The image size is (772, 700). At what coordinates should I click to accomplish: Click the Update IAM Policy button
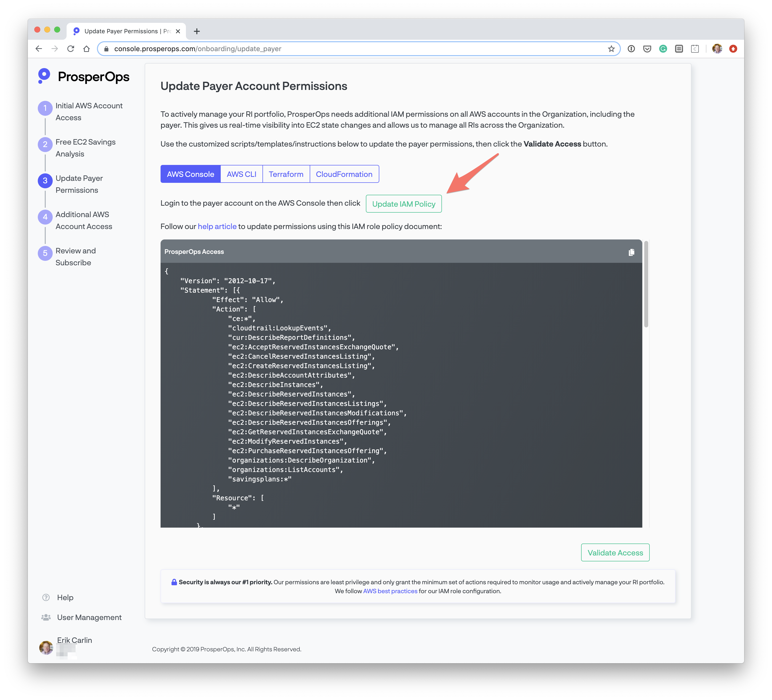point(404,204)
